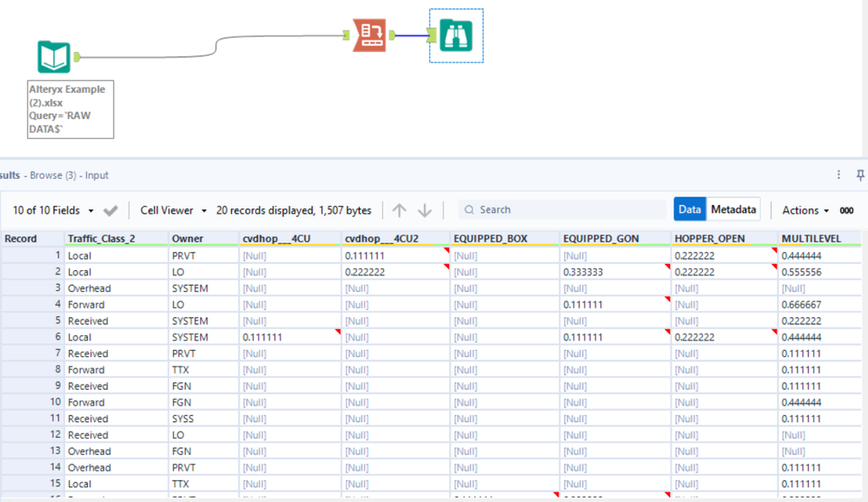Click Owner cell FGN in row 13
868x502 pixels.
(203, 452)
